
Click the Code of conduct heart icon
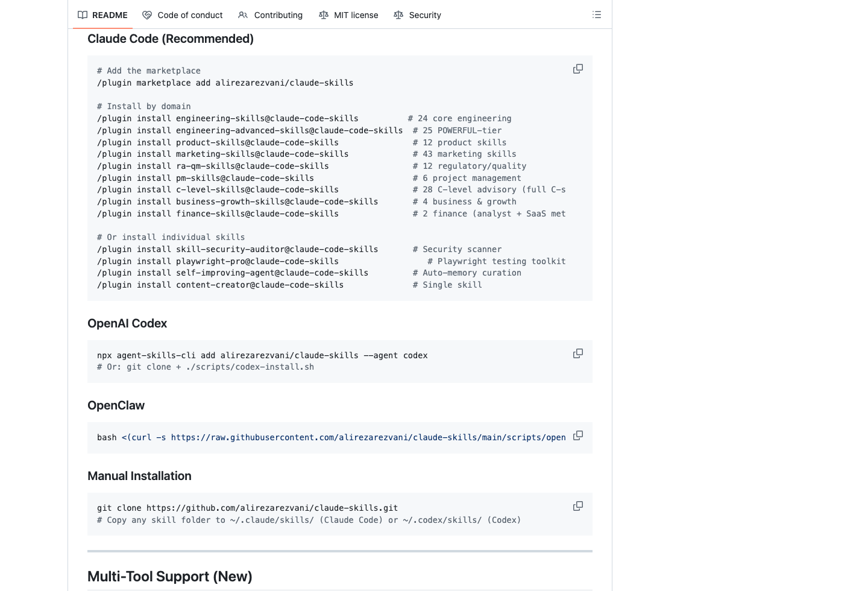147,15
